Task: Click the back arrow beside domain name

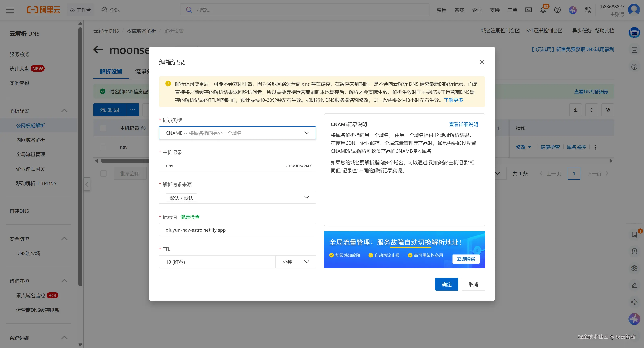Action: pyautogui.click(x=98, y=50)
